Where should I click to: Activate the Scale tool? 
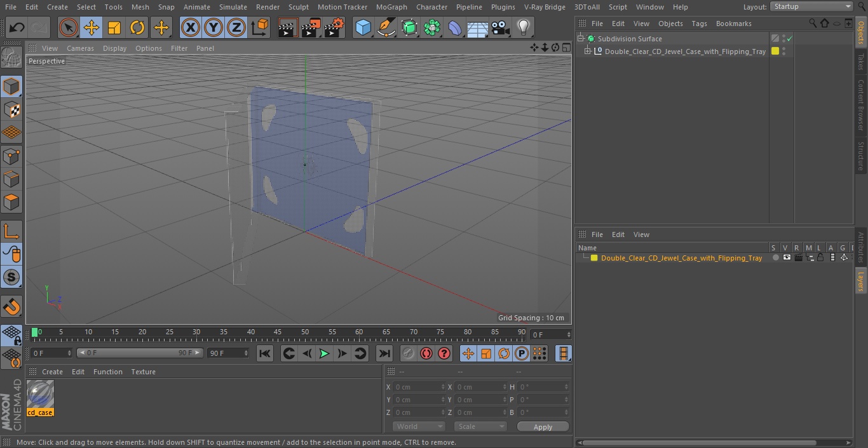[114, 27]
